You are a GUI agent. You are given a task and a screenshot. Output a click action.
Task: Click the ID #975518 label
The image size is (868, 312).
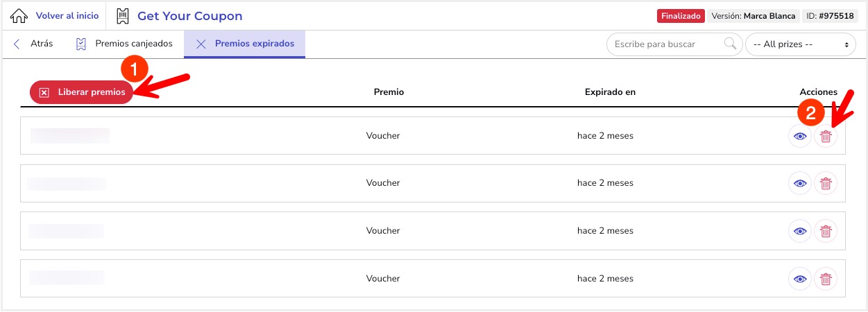tap(830, 16)
